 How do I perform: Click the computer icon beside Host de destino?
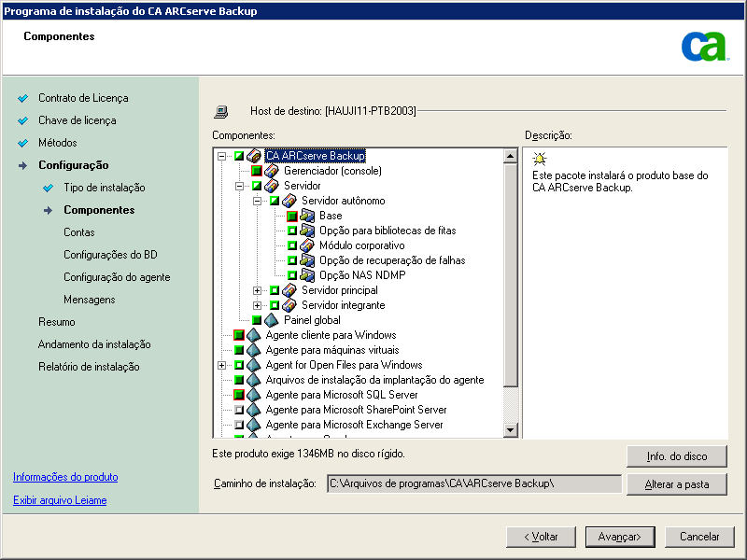[x=221, y=110]
